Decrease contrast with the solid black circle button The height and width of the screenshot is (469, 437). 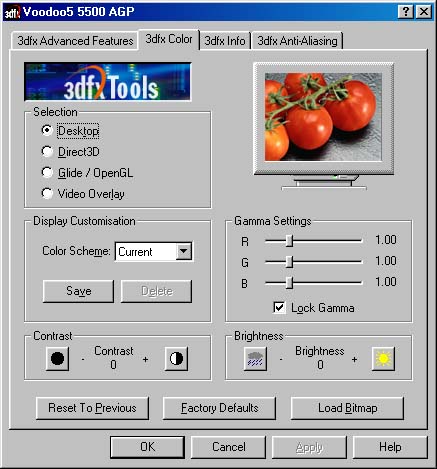57,359
